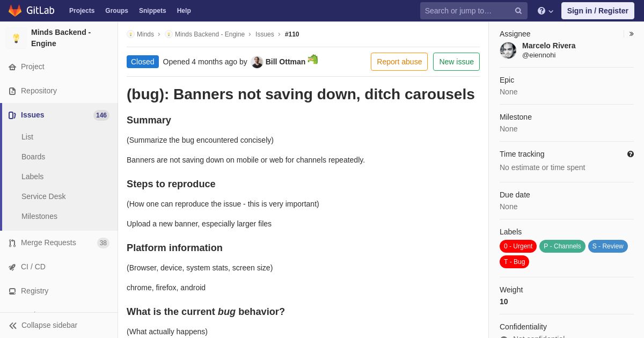The height and width of the screenshot is (338, 644).
Task: Open the Milestones submenu item
Action: pyautogui.click(x=39, y=216)
